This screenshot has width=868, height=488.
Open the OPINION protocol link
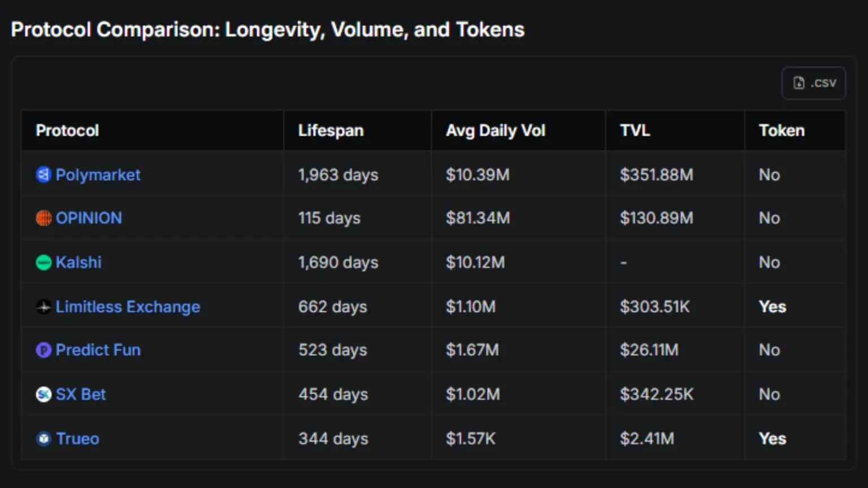pyautogui.click(x=89, y=218)
